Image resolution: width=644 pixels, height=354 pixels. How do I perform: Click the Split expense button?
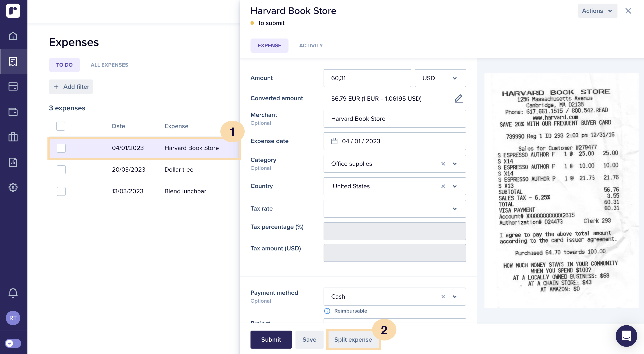coord(353,340)
